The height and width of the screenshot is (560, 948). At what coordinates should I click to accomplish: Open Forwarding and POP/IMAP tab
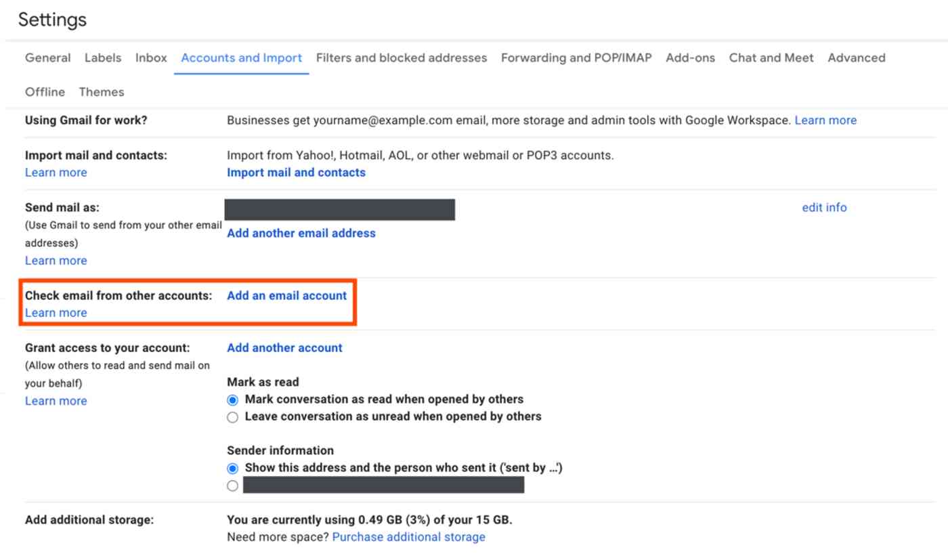pyautogui.click(x=576, y=58)
